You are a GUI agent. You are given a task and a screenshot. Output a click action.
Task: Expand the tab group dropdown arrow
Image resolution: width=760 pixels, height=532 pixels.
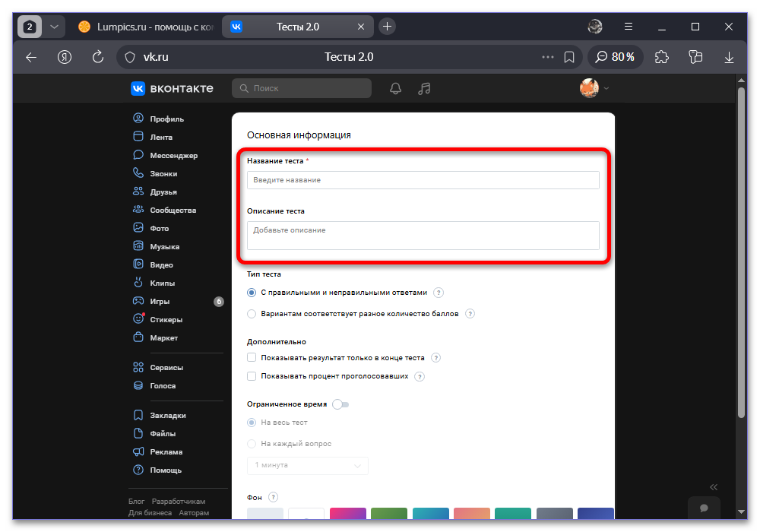tap(54, 27)
